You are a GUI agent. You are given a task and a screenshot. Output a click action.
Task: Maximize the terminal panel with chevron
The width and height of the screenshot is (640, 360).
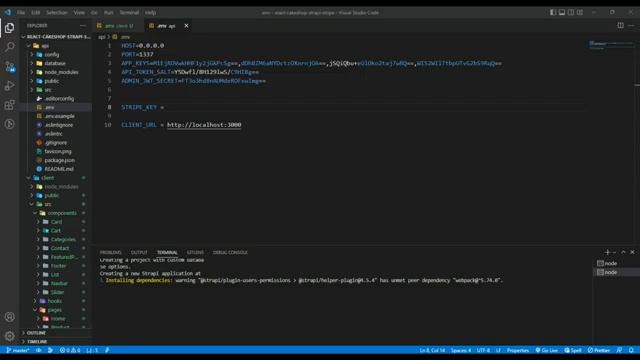click(623, 252)
